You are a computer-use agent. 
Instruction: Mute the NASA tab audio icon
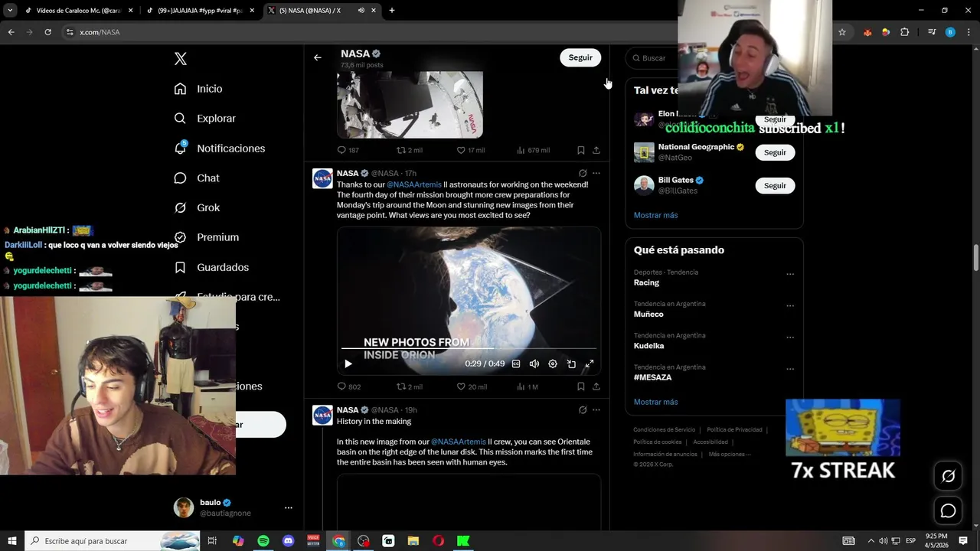click(x=361, y=11)
